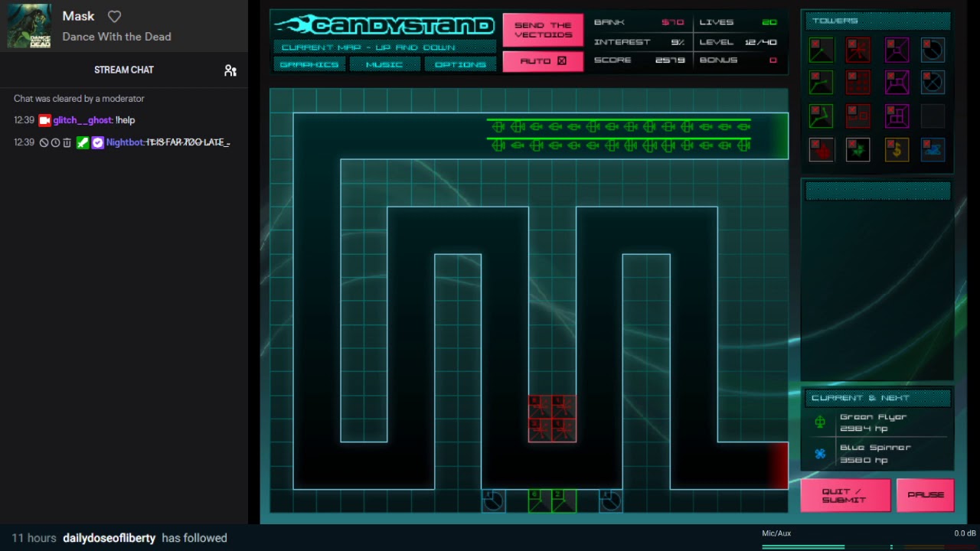Select the red nine-dot spammer tower

click(858, 83)
